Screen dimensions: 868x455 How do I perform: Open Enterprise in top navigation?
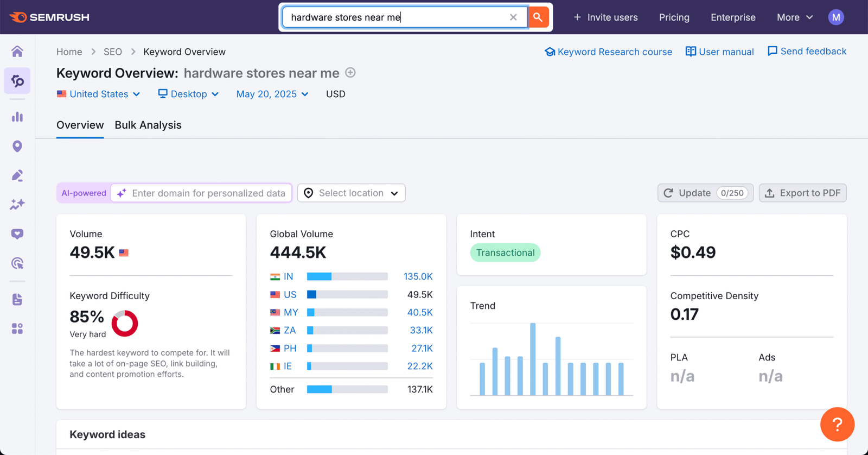coord(733,17)
